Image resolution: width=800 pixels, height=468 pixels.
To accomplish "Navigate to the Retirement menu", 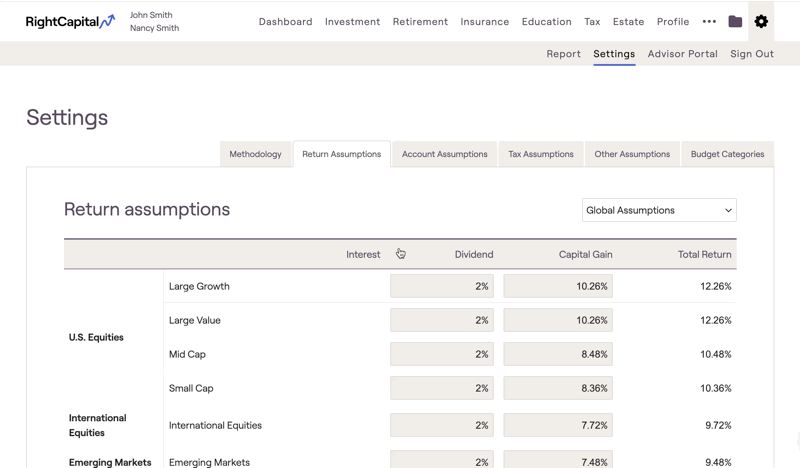I will (420, 21).
